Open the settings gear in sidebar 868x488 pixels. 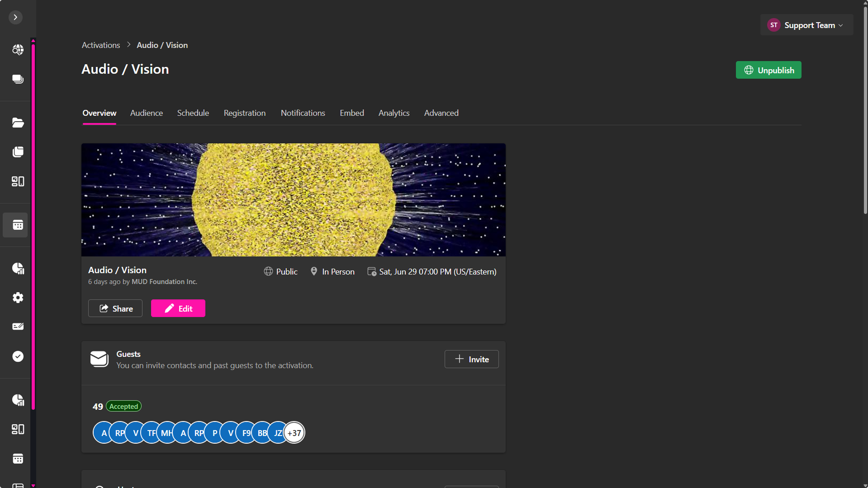point(18,298)
